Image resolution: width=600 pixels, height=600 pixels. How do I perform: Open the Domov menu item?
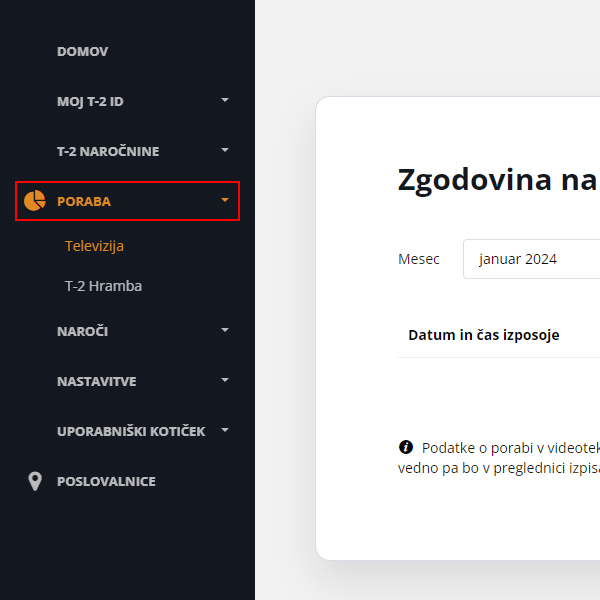click(x=82, y=51)
